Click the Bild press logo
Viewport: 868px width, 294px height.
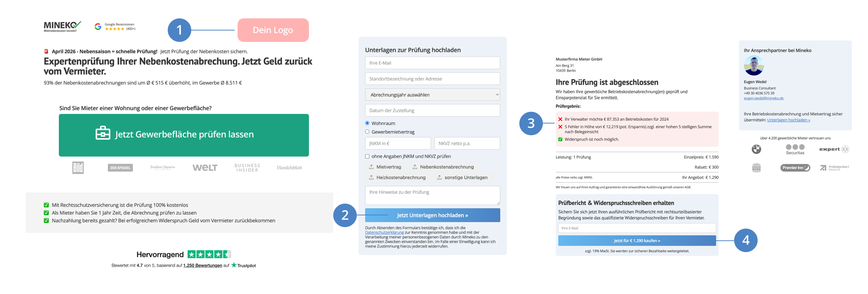tap(78, 168)
